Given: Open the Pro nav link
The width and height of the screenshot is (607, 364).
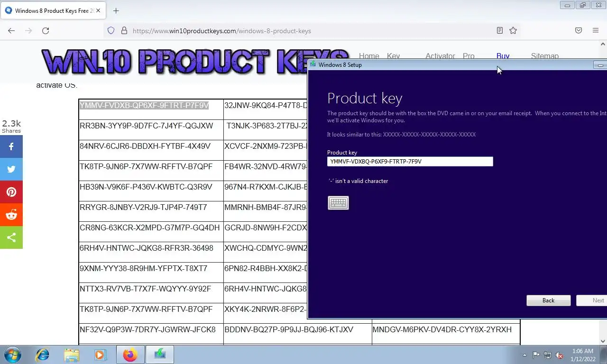Looking at the screenshot, I should tap(469, 56).
